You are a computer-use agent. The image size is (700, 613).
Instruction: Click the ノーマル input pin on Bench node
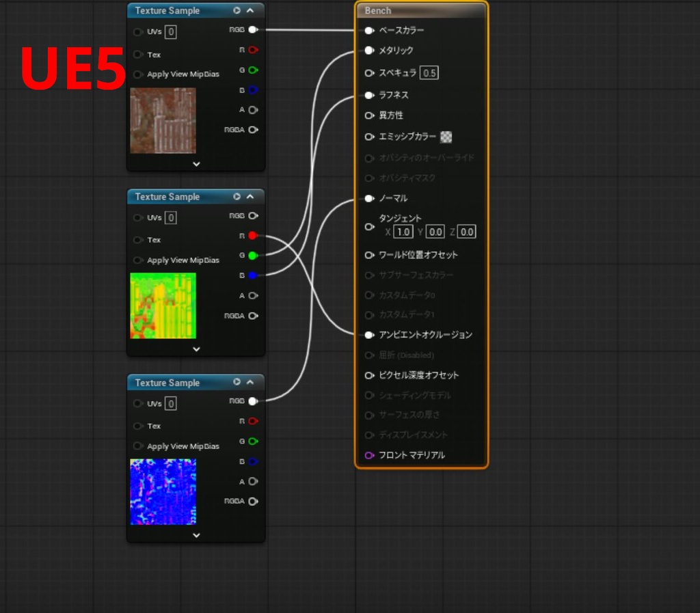(x=368, y=198)
